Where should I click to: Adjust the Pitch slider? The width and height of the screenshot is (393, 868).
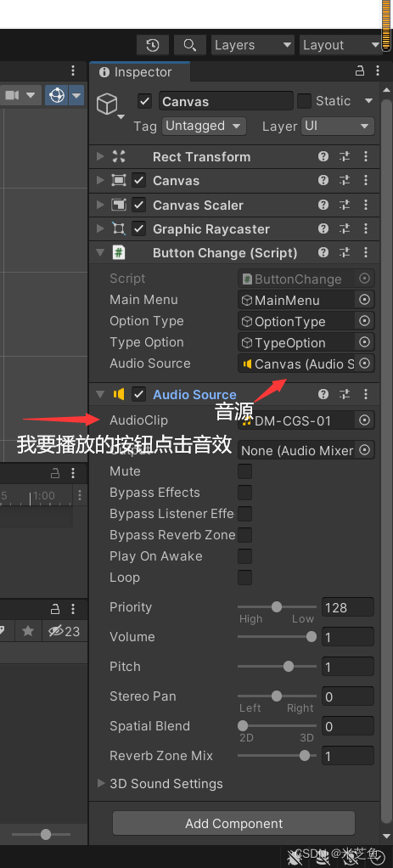tap(277, 667)
